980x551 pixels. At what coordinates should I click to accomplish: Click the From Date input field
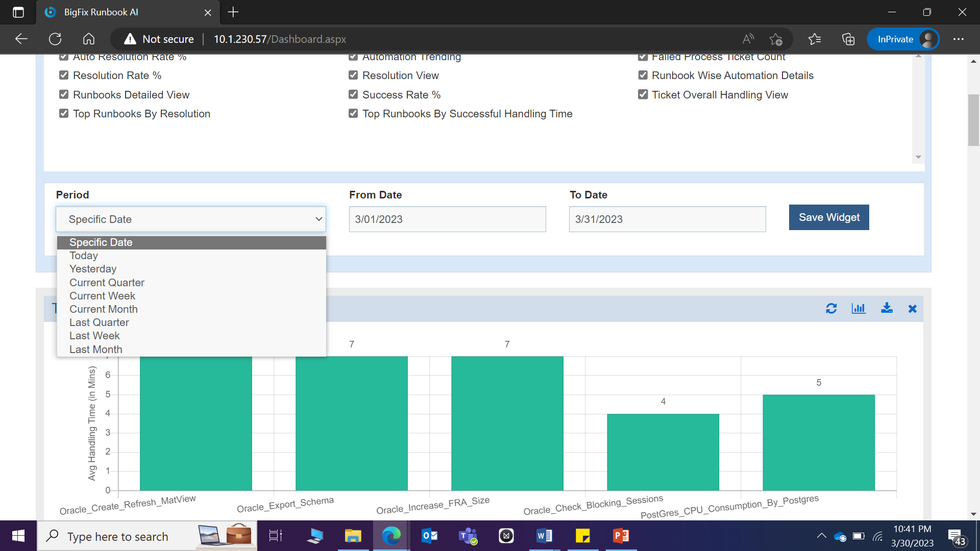[x=447, y=219]
